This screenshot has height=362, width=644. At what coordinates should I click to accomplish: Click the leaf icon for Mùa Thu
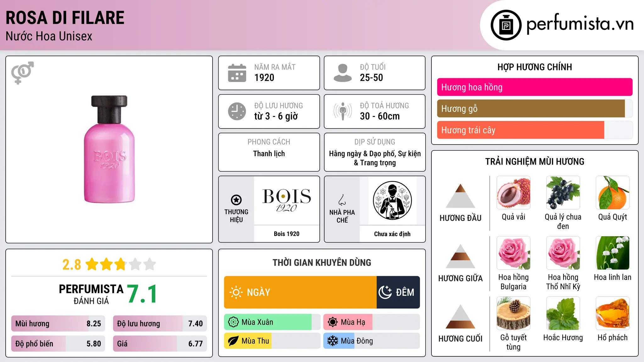point(233,341)
